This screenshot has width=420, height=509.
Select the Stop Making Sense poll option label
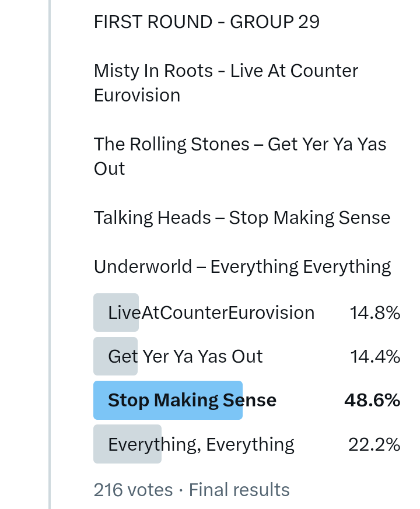point(192,400)
